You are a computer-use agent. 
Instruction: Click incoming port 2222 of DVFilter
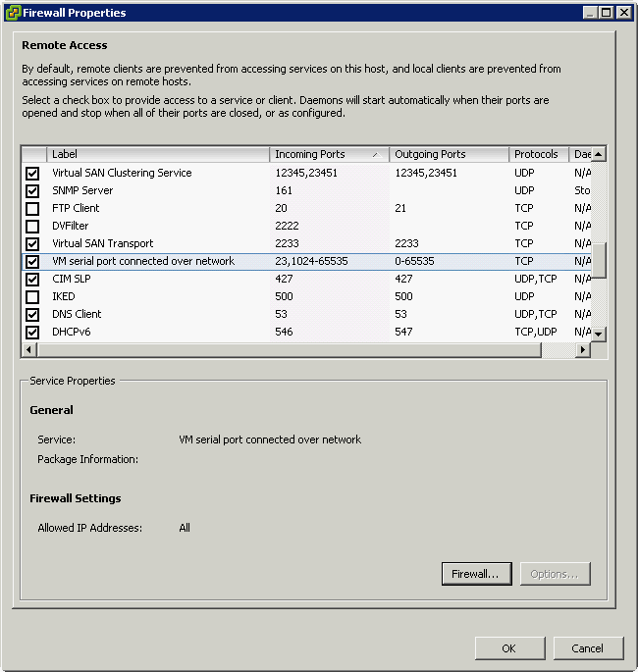[287, 226]
